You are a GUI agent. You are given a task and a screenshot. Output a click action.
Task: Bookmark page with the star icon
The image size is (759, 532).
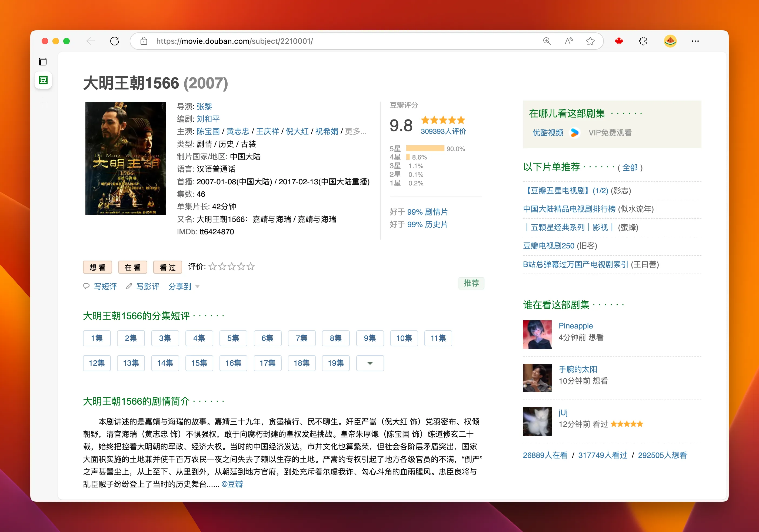590,41
